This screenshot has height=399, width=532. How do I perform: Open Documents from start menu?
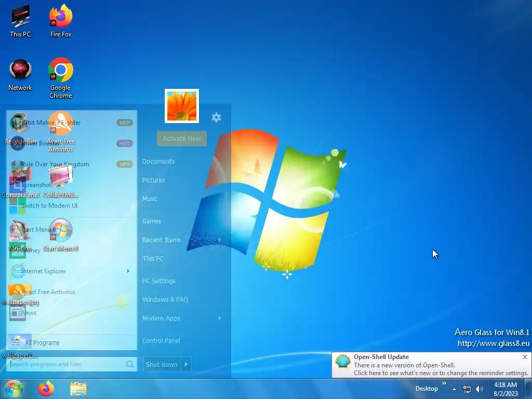[x=158, y=162]
